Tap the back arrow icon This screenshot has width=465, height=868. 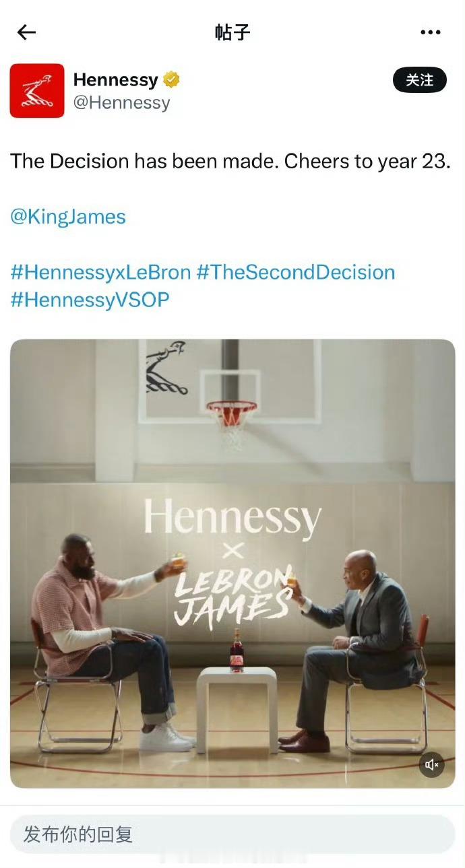click(x=26, y=32)
